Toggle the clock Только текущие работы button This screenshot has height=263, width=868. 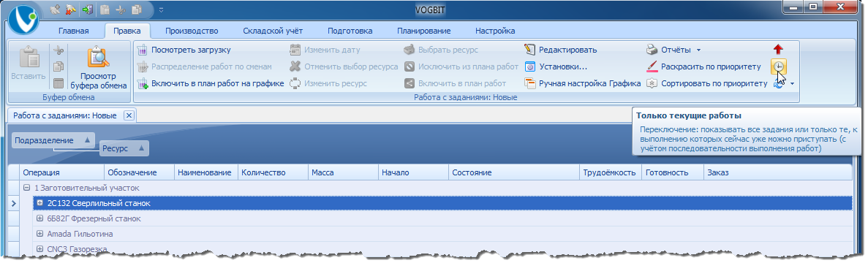coord(779,67)
